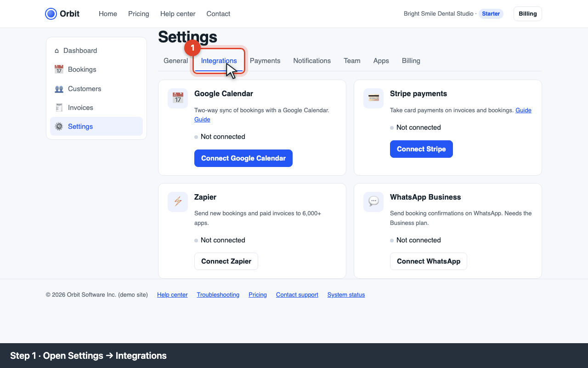Open the Contact support footer link
Screen dimensions: 588x368
tap(297, 295)
